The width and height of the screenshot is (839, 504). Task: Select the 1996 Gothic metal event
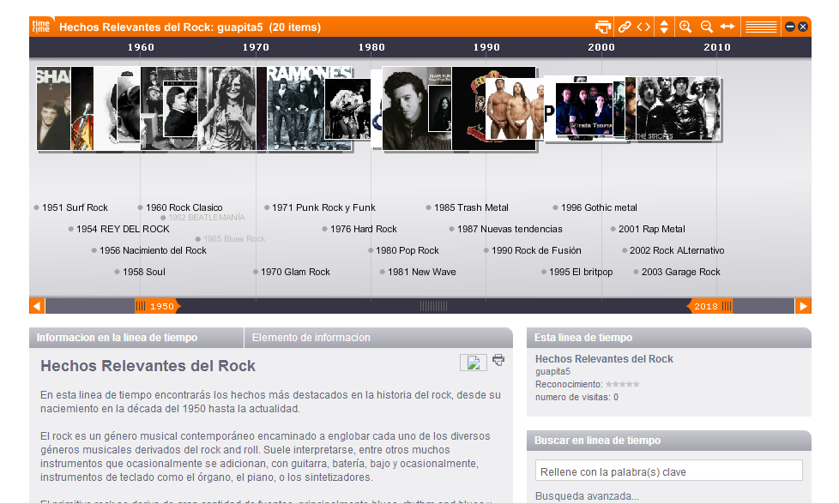coord(595,207)
